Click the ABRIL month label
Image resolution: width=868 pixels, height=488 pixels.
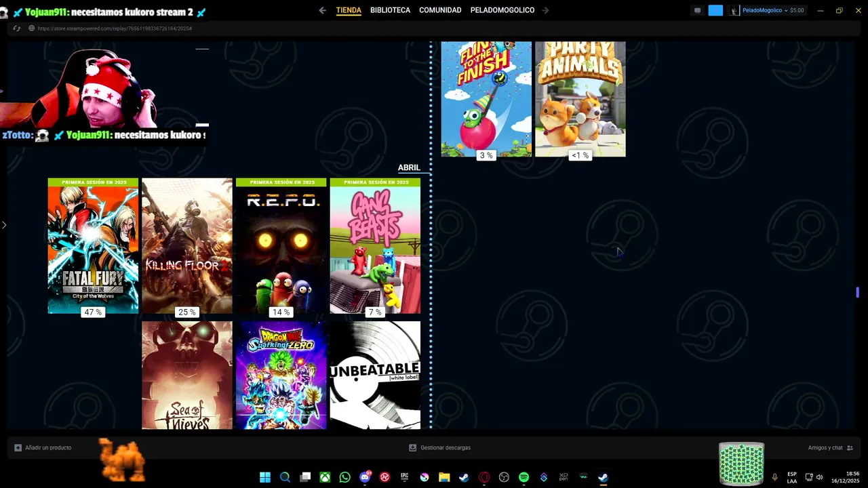coord(409,167)
